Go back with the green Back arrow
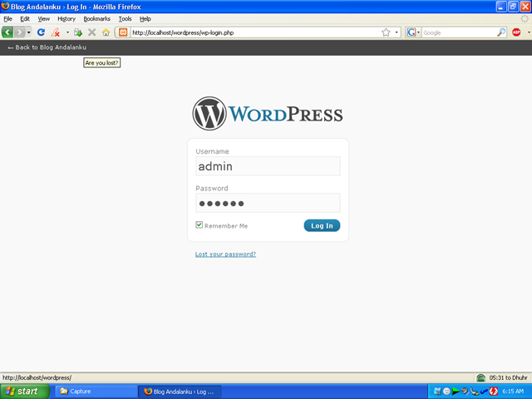532x399 pixels. (x=7, y=32)
